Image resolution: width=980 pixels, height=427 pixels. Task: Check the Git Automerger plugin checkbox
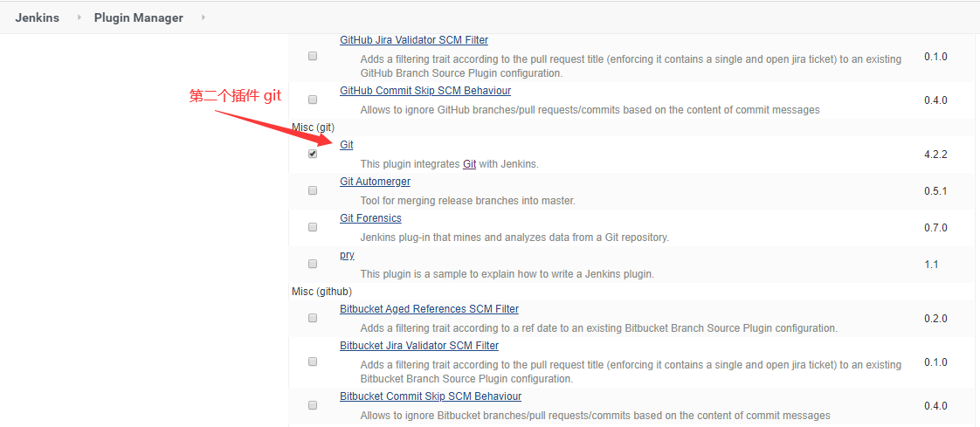click(313, 190)
